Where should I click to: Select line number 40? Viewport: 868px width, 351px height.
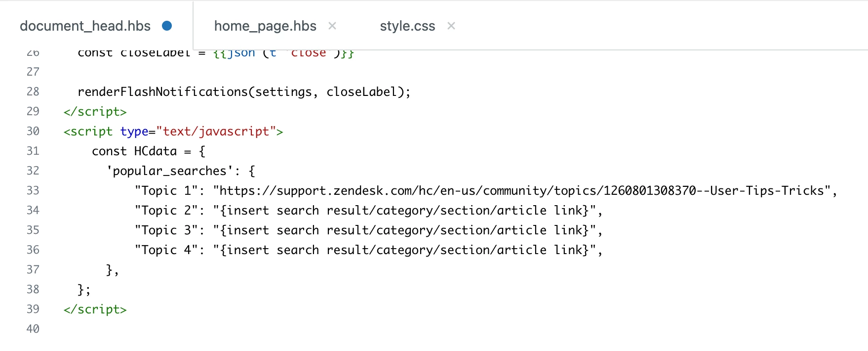click(x=33, y=329)
